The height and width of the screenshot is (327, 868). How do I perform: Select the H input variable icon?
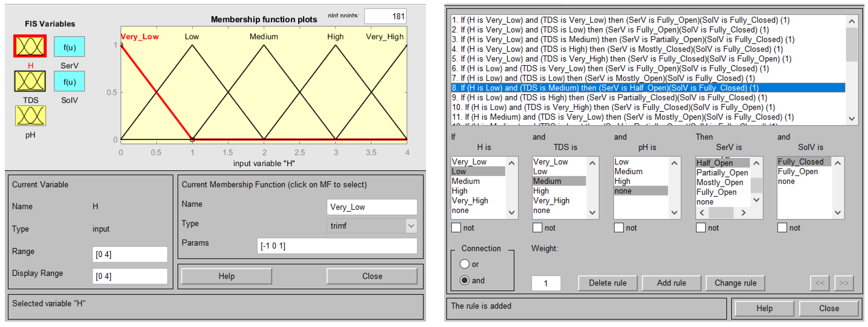click(x=30, y=46)
